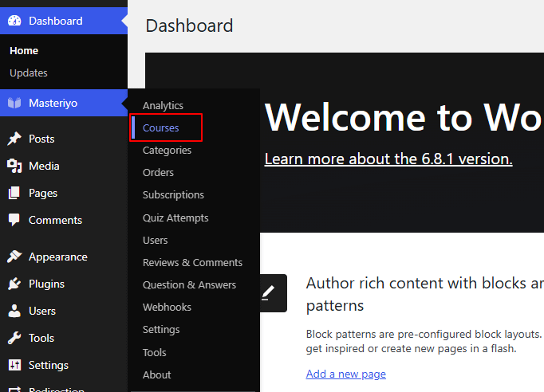Click the Posts pushpin icon

point(14,139)
